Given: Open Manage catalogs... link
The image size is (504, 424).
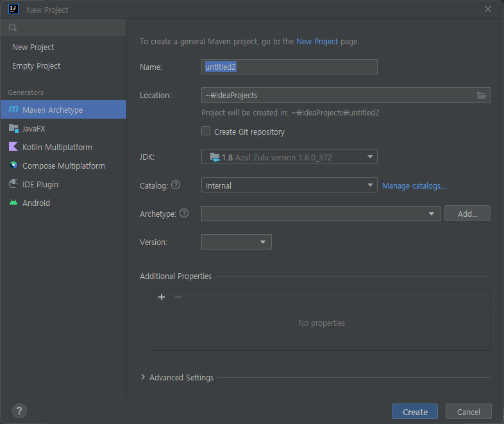Looking at the screenshot, I should pyautogui.click(x=414, y=186).
